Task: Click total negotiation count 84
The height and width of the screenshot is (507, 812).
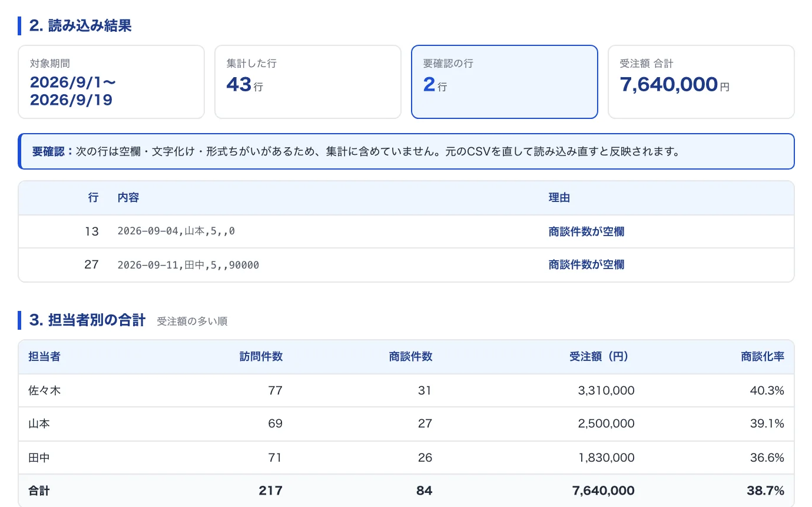Action: pyautogui.click(x=425, y=491)
